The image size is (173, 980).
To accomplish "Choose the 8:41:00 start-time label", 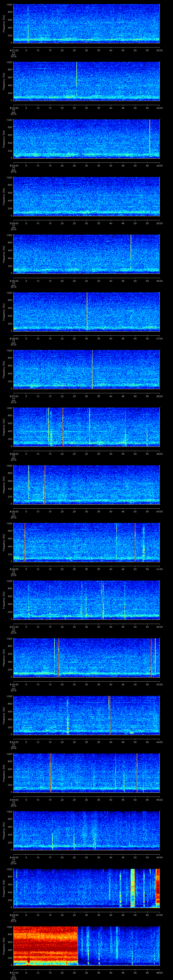I will pos(14,627).
